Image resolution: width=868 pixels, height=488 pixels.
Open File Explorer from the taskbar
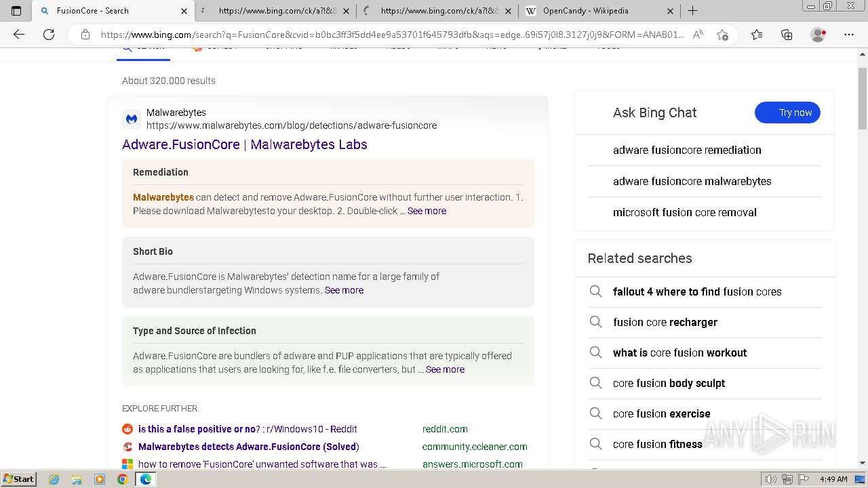point(77,479)
